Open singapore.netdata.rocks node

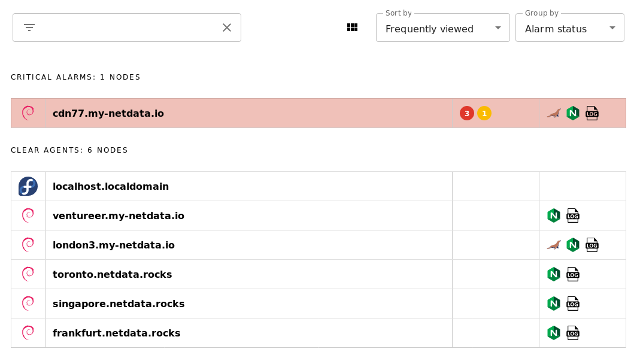point(119,304)
